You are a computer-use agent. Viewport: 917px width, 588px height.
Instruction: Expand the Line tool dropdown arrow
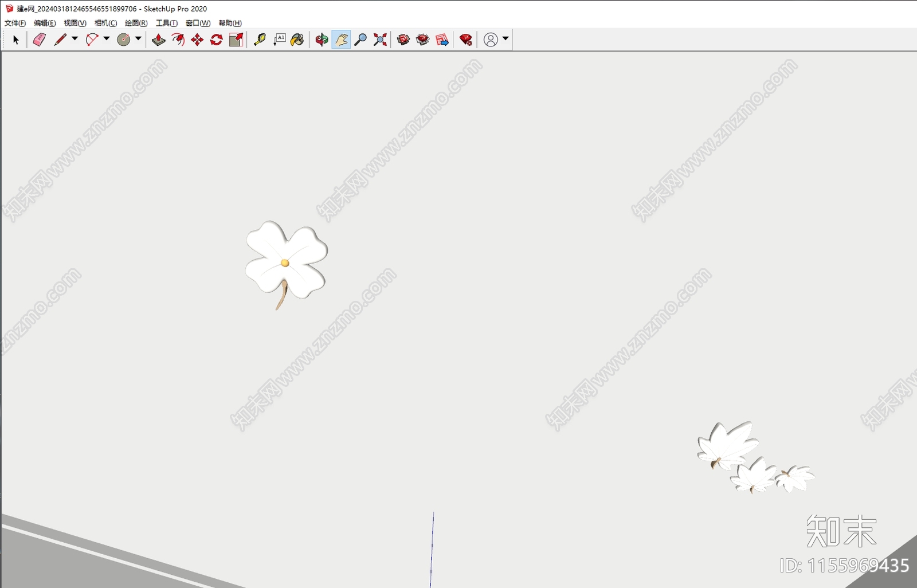coord(75,39)
